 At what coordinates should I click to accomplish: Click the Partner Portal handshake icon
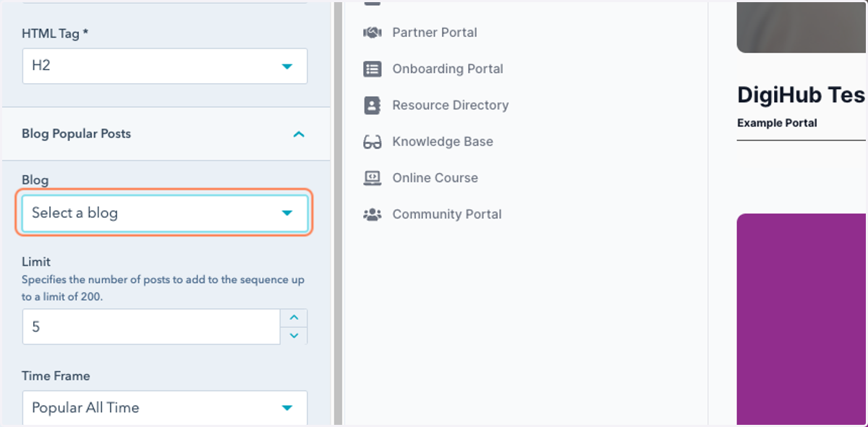pyautogui.click(x=372, y=33)
